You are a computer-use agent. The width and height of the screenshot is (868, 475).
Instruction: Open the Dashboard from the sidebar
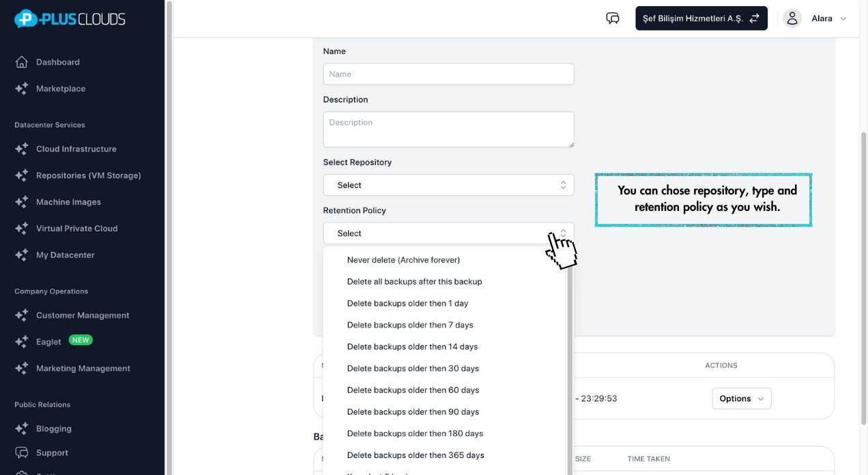[x=57, y=61]
